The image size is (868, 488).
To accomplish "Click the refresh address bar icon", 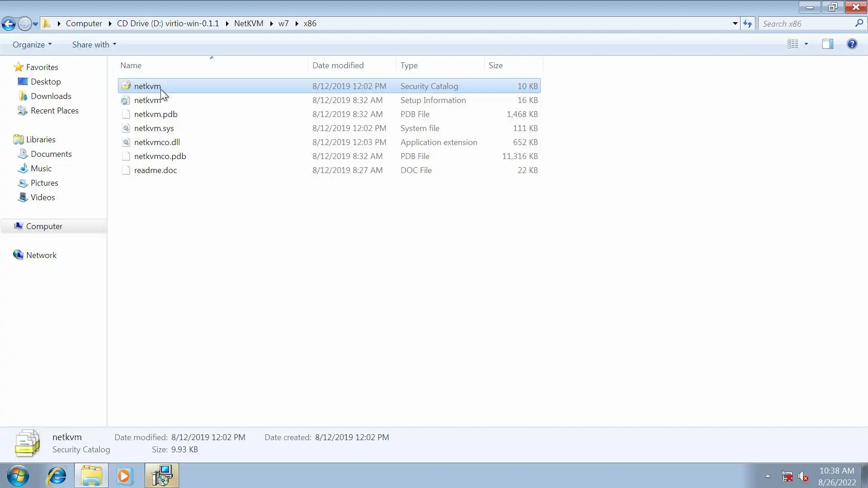I will tap(747, 23).
